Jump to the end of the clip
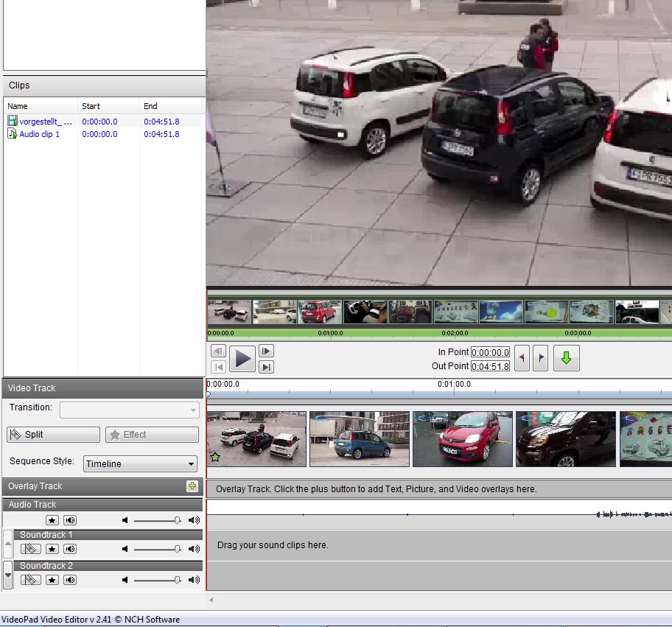The image size is (672, 627). [x=267, y=366]
